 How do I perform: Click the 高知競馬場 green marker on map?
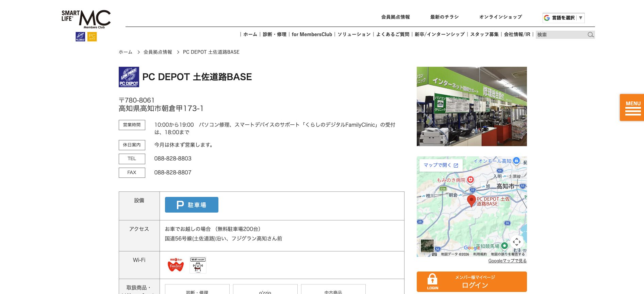click(x=505, y=246)
